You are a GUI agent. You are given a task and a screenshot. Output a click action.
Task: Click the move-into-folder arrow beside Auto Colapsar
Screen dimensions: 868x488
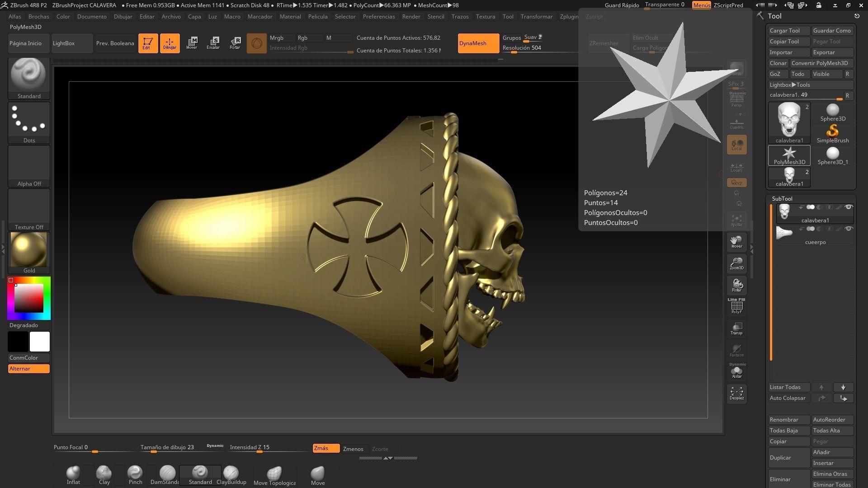coord(843,398)
